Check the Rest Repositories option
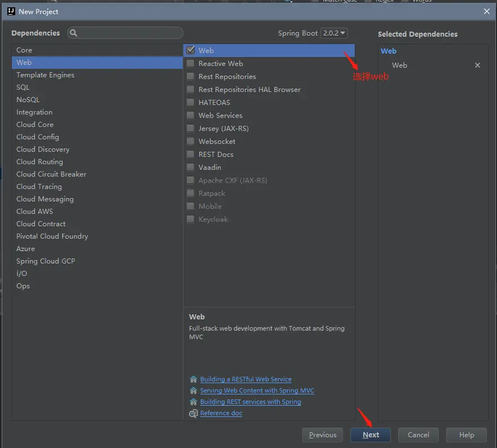The width and height of the screenshot is (497, 448). click(191, 76)
